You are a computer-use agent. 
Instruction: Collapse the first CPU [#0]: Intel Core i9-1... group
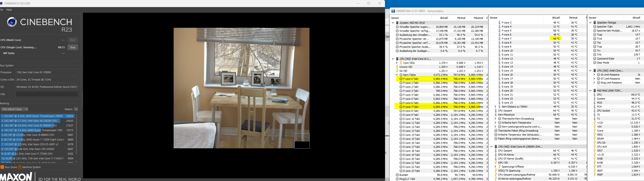click(x=393, y=59)
